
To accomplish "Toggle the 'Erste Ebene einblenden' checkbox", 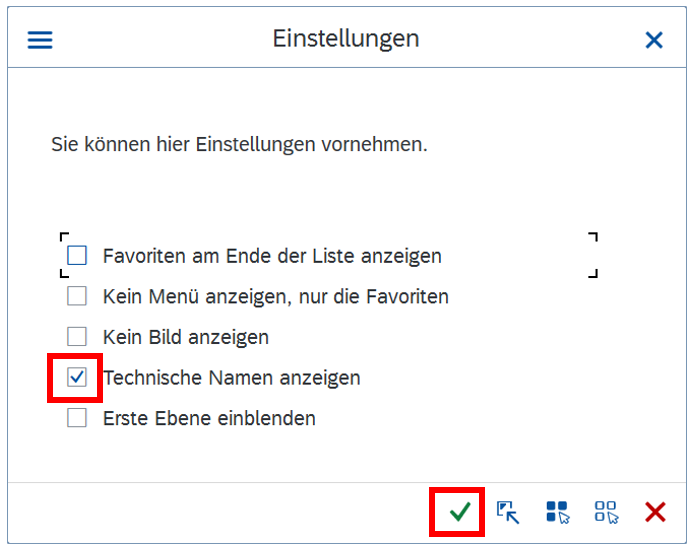I will 77,418.
